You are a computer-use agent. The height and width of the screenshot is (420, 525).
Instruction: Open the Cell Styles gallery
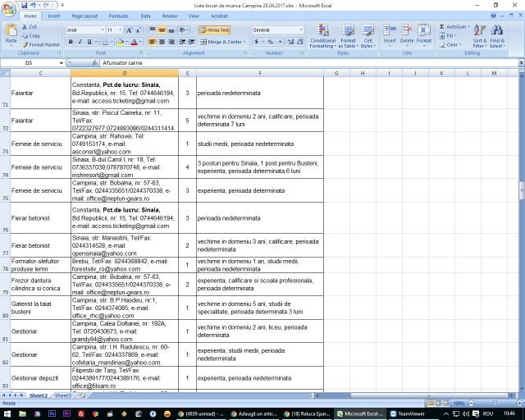coord(368,36)
